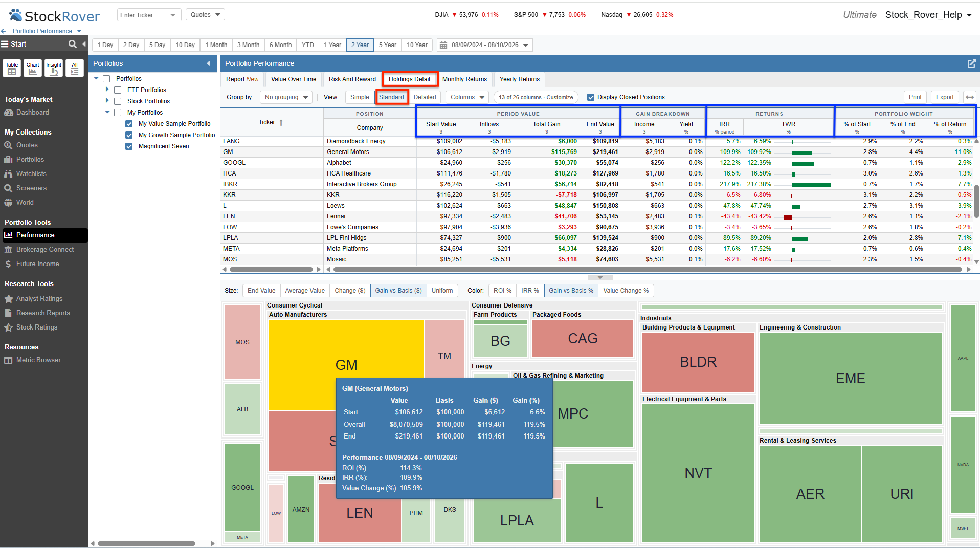Image resolution: width=980 pixels, height=548 pixels.
Task: Open the Chart view icon
Action: (x=33, y=68)
